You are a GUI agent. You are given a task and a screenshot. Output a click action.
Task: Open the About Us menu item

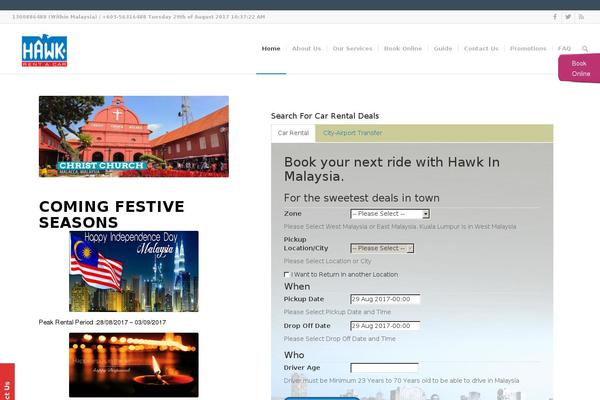(x=307, y=49)
